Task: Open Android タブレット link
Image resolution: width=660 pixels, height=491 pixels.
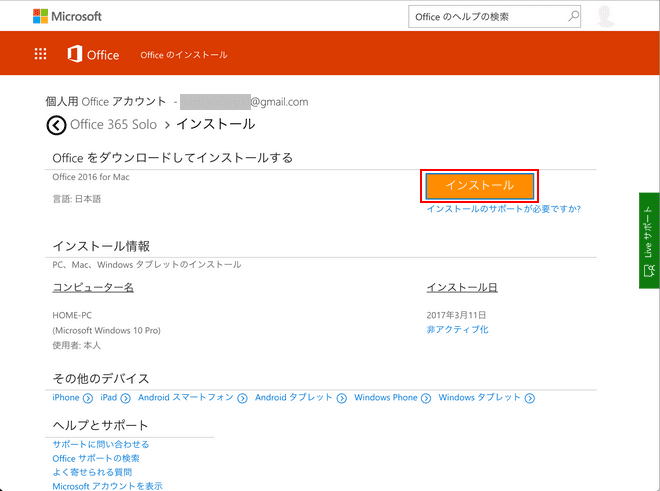Action: 294,398
